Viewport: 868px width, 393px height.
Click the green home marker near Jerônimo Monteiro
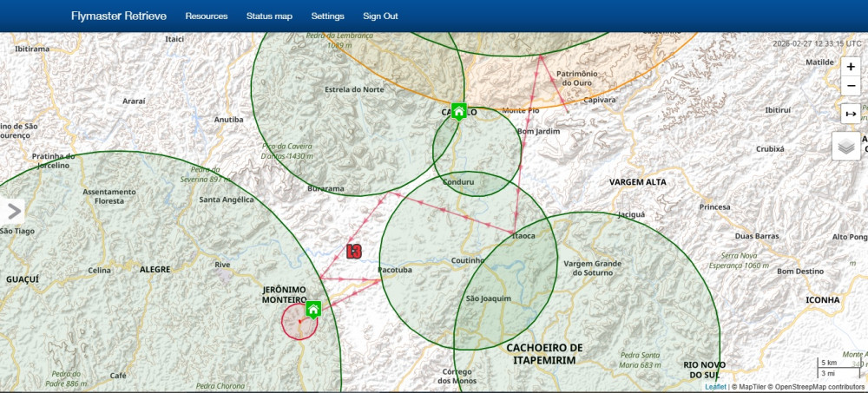[x=313, y=309]
